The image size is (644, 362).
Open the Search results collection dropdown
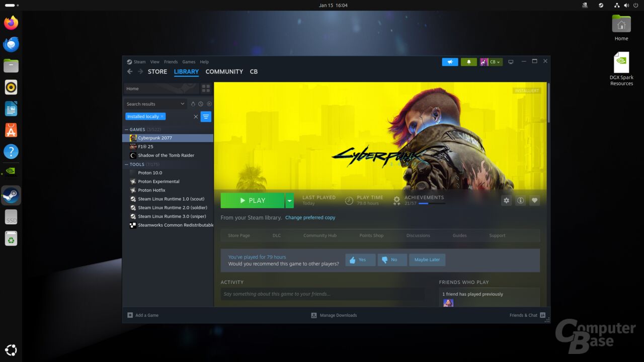pyautogui.click(x=155, y=104)
